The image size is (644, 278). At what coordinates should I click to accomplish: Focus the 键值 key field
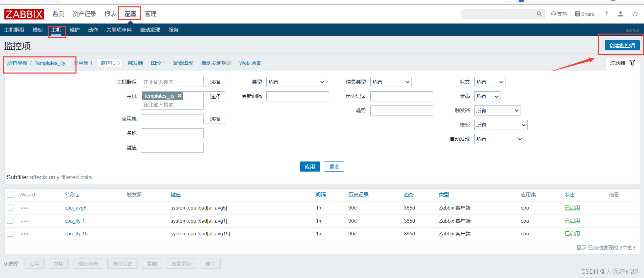click(x=172, y=148)
